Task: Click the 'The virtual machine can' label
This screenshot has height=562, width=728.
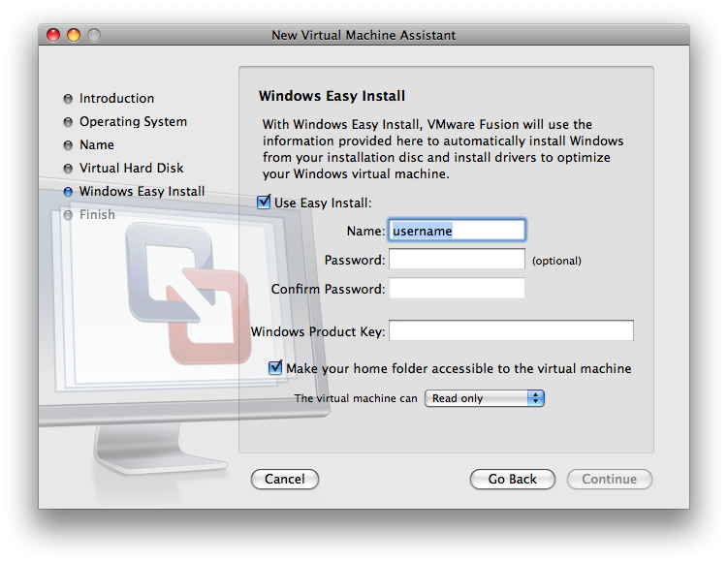Action: pyautogui.click(x=356, y=398)
